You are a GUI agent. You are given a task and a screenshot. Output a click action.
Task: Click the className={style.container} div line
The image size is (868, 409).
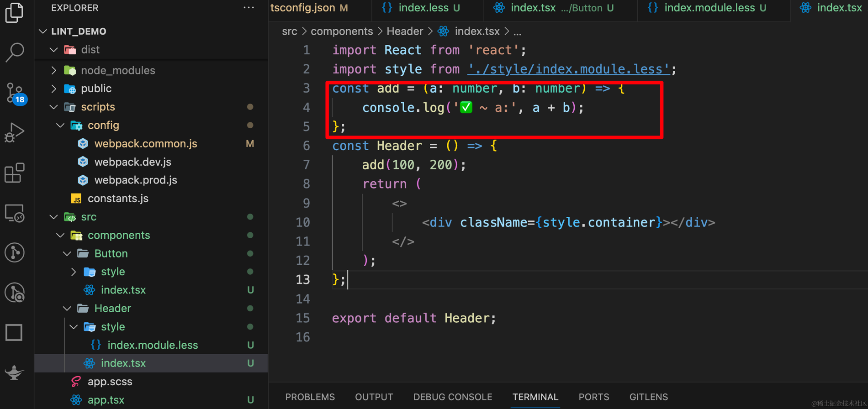pyautogui.click(x=568, y=222)
